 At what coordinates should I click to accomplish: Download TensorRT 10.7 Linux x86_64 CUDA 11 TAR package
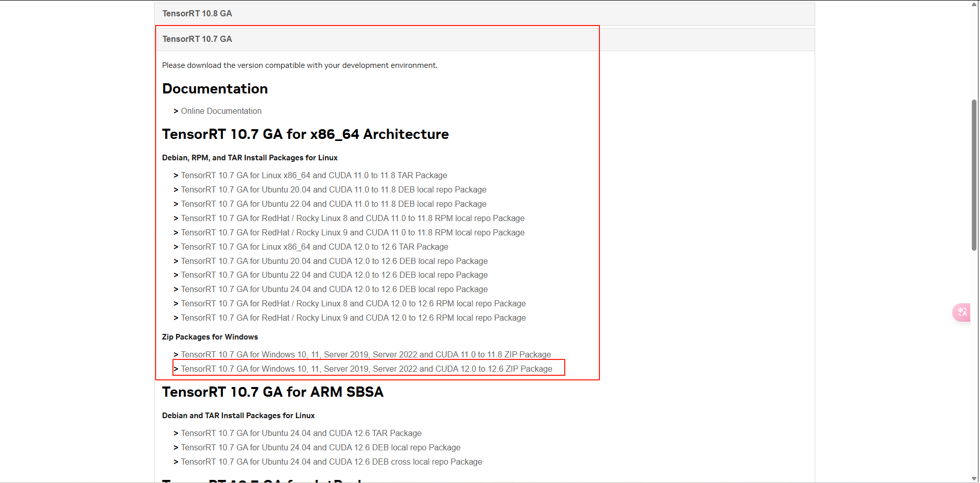(x=314, y=175)
